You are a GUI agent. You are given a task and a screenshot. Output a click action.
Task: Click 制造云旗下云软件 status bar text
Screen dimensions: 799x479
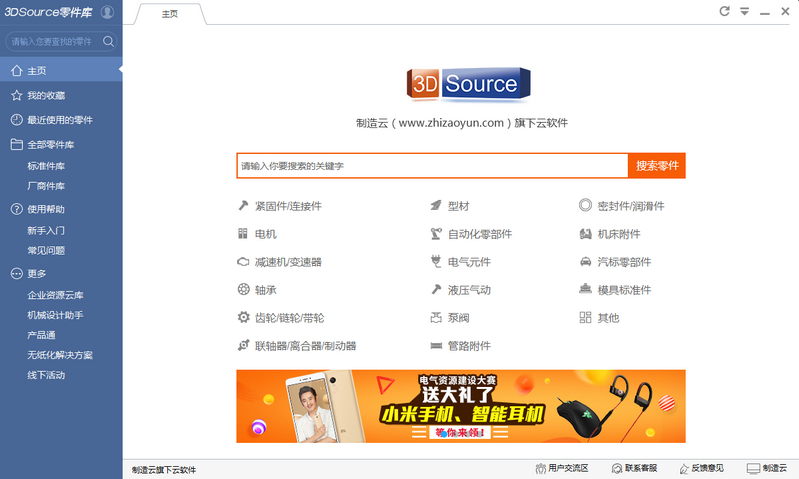pyautogui.click(x=164, y=470)
